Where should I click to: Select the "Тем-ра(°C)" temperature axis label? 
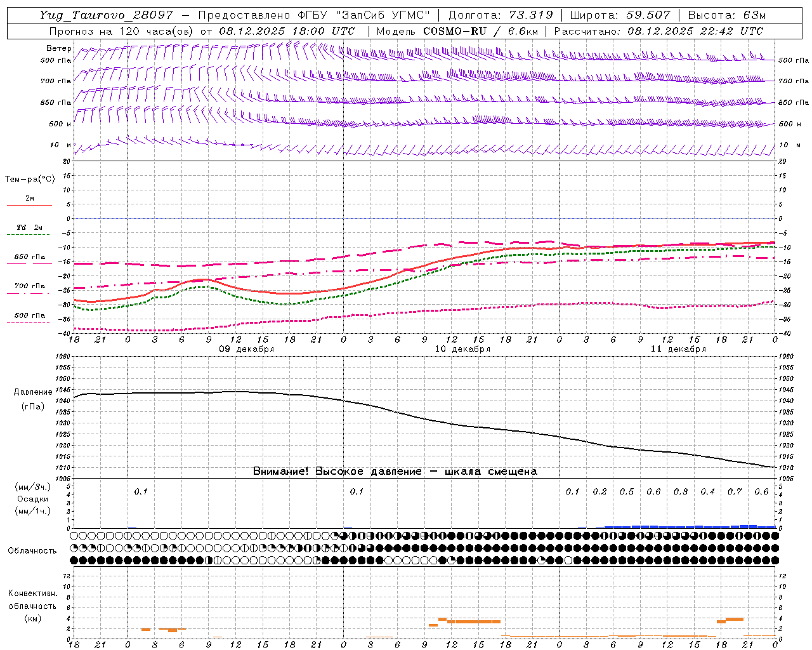click(x=30, y=180)
